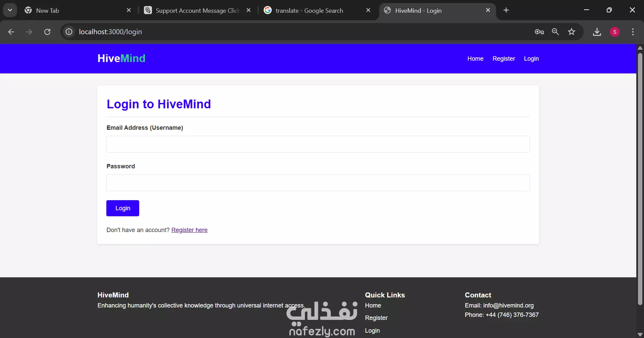
Task: Close the HiveMind - Login tab
Action: 488,10
